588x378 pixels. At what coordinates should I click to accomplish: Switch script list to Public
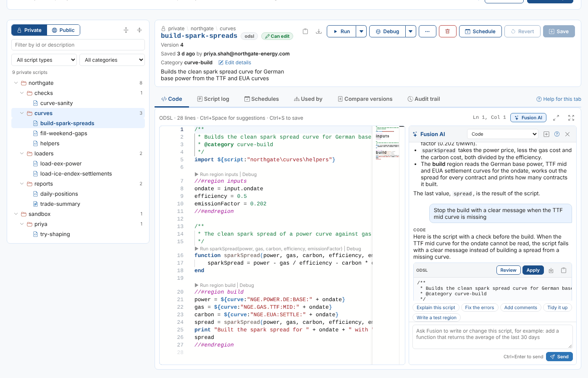coord(63,30)
